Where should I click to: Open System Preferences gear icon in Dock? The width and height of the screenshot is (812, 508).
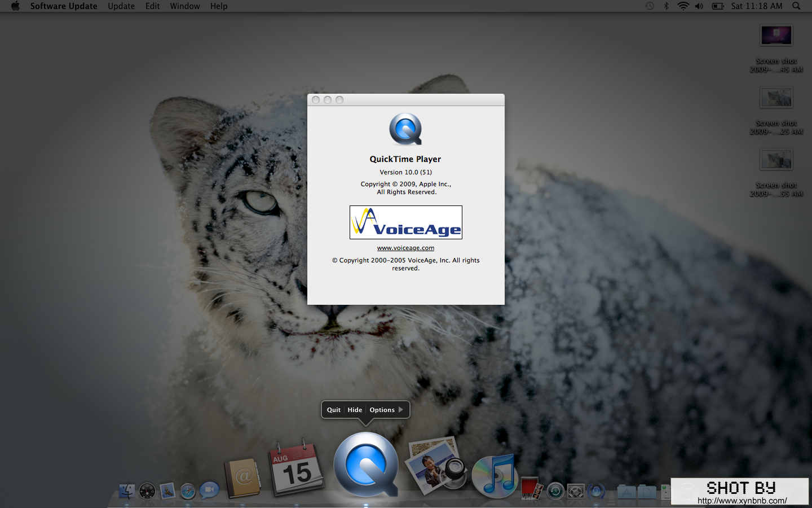tap(576, 491)
